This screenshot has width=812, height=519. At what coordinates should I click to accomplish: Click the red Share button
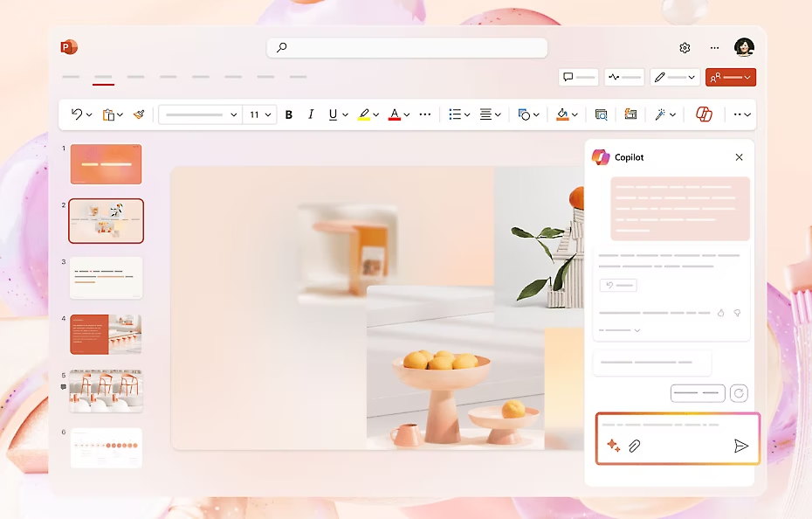pyautogui.click(x=731, y=77)
